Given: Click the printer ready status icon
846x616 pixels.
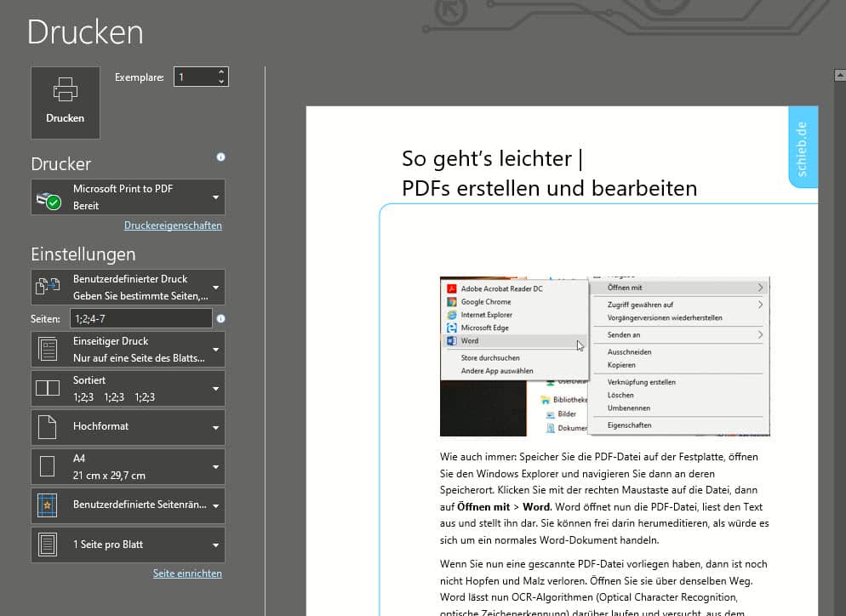Looking at the screenshot, I should 48,201.
